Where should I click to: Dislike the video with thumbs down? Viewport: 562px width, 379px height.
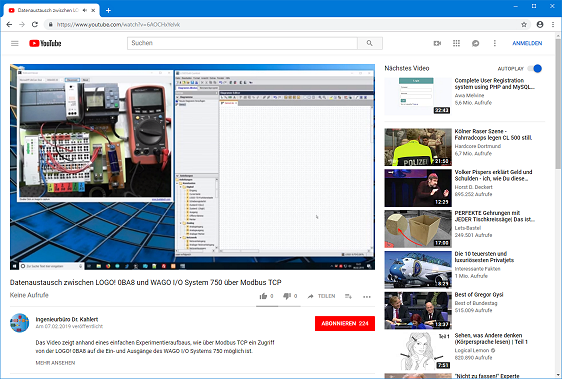click(x=287, y=296)
